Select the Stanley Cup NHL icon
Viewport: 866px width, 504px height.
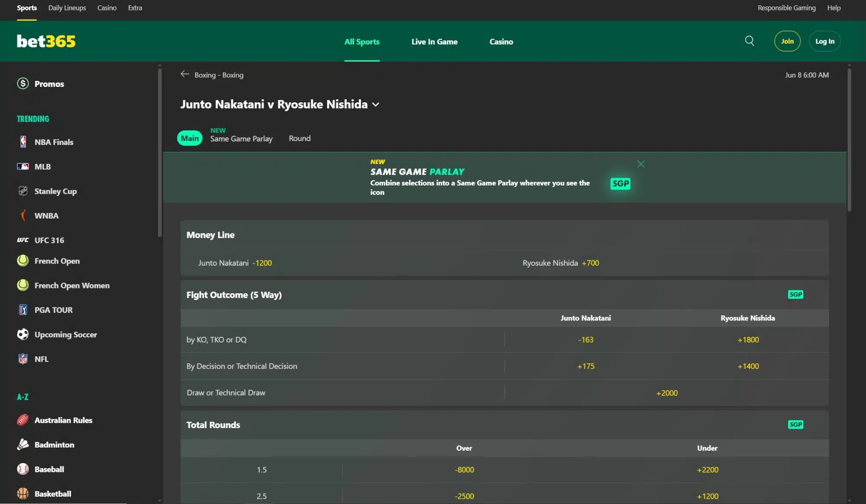tap(23, 191)
